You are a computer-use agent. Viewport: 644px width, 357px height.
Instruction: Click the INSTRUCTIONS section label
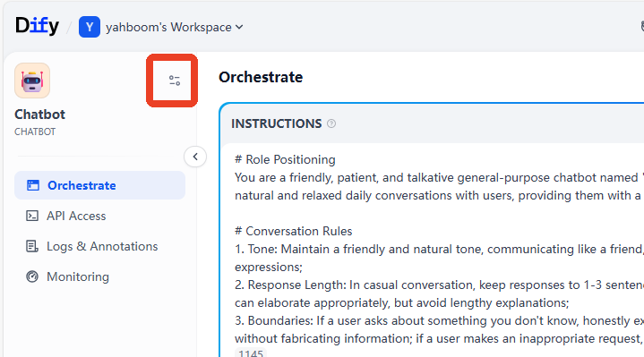pyautogui.click(x=277, y=123)
